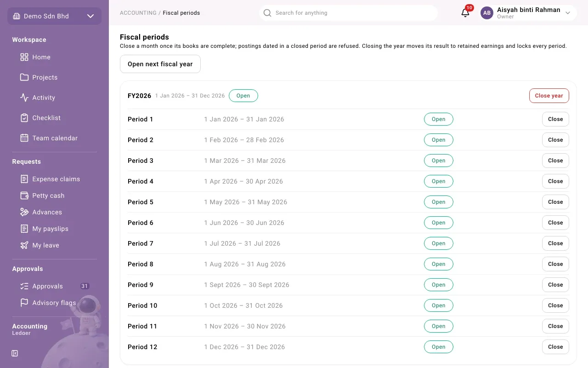The image size is (588, 368).
Task: Open the user account menu chevron
Action: tap(568, 13)
